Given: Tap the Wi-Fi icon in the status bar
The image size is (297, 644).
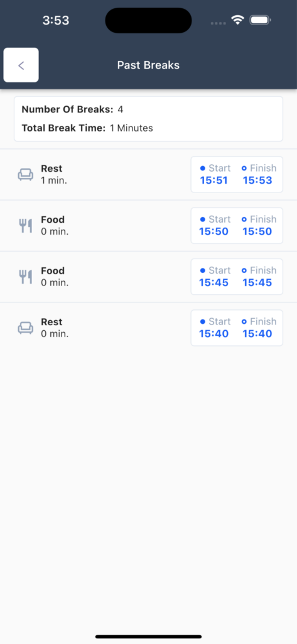Looking at the screenshot, I should click(x=237, y=19).
